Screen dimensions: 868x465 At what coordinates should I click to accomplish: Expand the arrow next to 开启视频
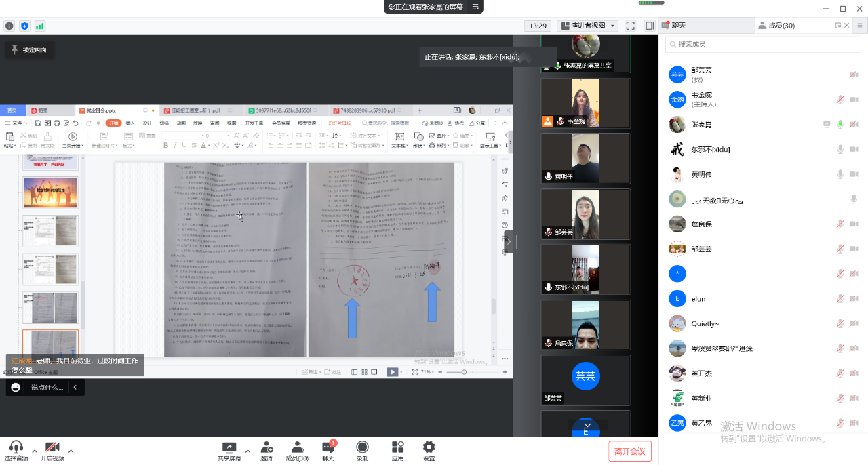coord(71,451)
